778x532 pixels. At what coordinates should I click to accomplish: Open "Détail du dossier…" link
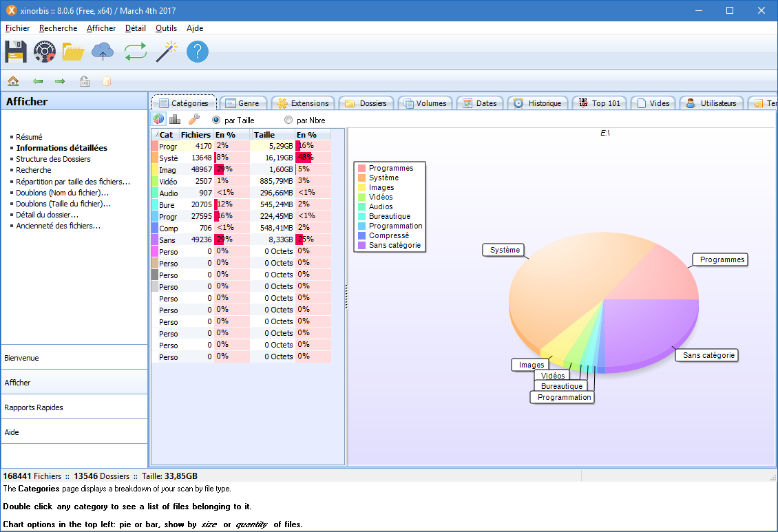tap(47, 215)
